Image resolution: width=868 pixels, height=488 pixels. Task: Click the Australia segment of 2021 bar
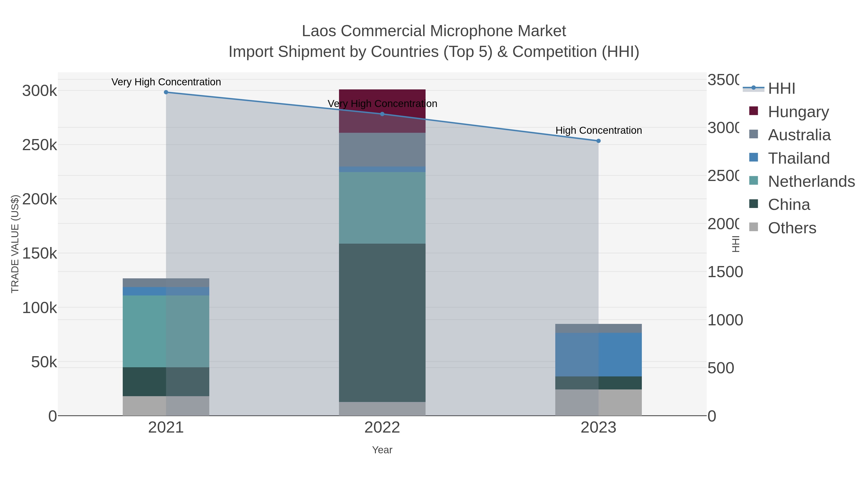(166, 283)
